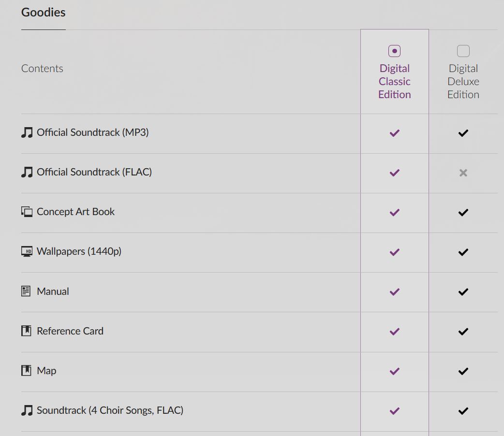Click the music note icon beside Official Soundtrack (MP3)
Image resolution: width=504 pixels, height=436 pixels.
pos(27,132)
